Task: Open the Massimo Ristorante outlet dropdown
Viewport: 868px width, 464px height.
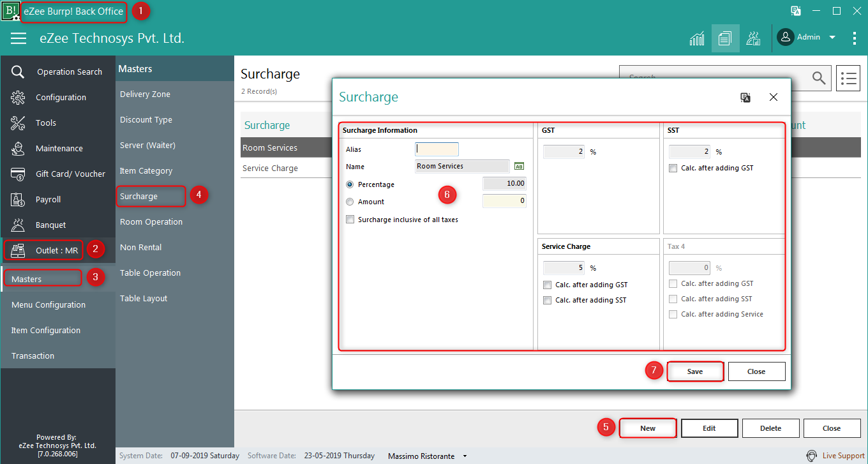Action: coord(465,456)
